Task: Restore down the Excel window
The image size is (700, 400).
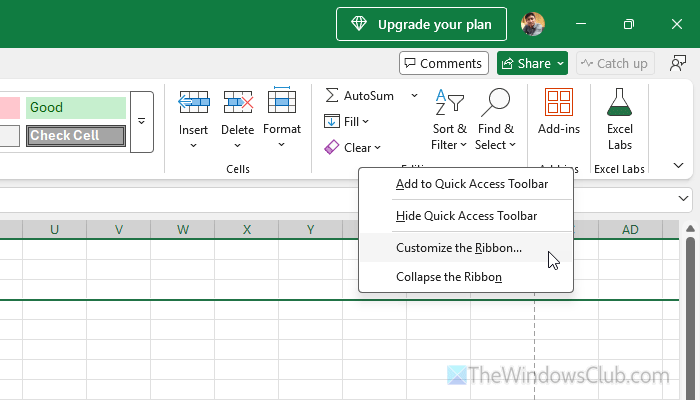Action: pos(629,24)
